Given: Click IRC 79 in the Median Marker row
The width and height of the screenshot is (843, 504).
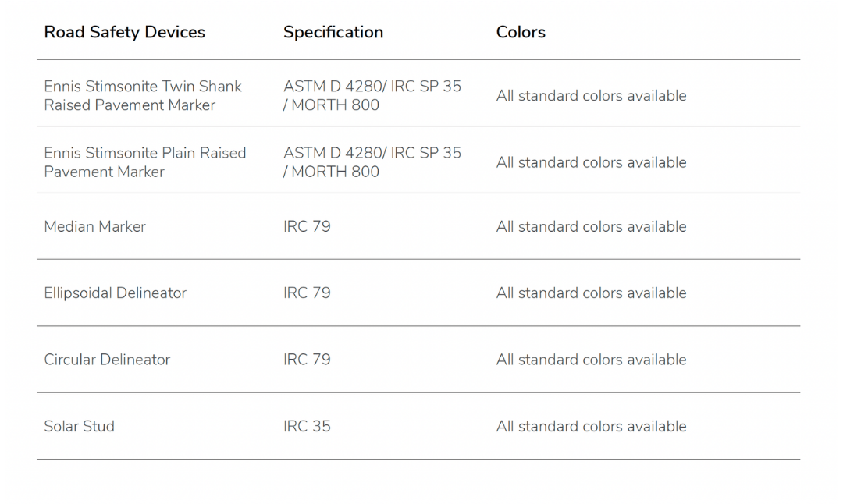Looking at the screenshot, I should pos(307,226).
